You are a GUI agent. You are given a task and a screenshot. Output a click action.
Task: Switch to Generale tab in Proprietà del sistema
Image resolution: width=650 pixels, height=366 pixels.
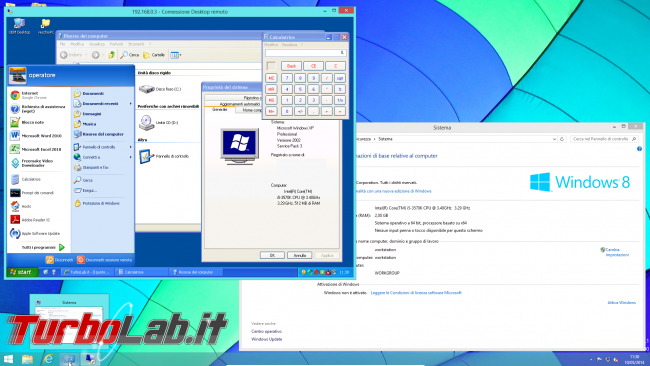click(220, 110)
